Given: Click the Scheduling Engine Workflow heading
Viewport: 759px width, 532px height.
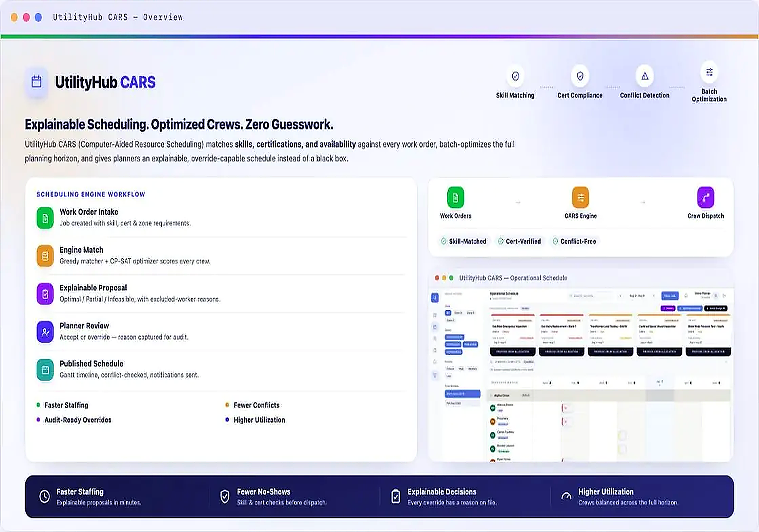Looking at the screenshot, I should [x=91, y=194].
